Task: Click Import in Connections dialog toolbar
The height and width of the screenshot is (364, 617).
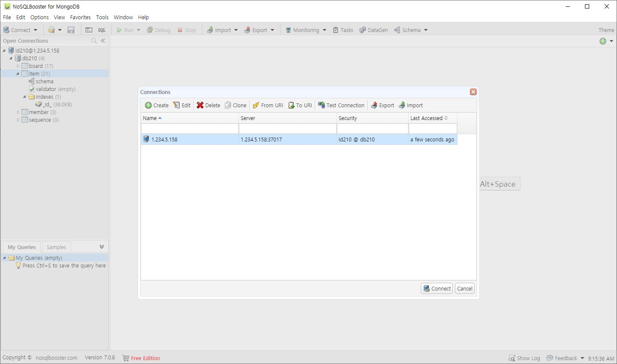Action: [x=411, y=105]
